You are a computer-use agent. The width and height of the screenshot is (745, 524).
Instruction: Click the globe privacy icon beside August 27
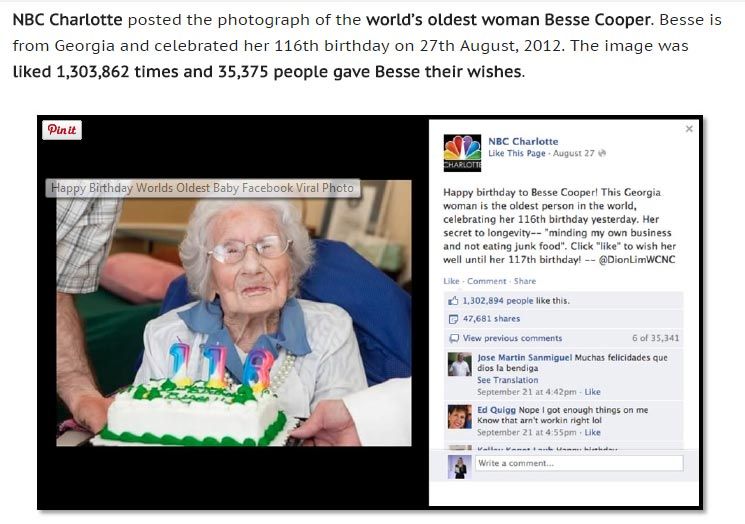(x=602, y=153)
